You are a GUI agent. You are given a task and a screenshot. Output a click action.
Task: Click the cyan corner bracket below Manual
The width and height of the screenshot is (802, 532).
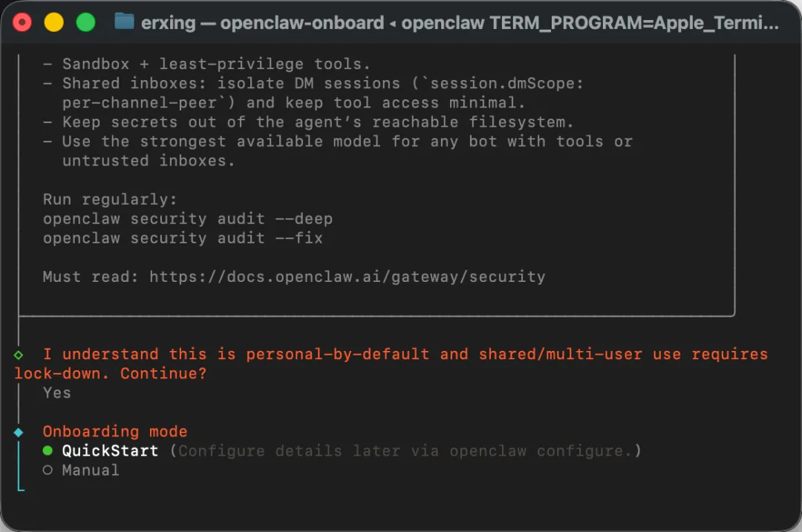[20, 488]
